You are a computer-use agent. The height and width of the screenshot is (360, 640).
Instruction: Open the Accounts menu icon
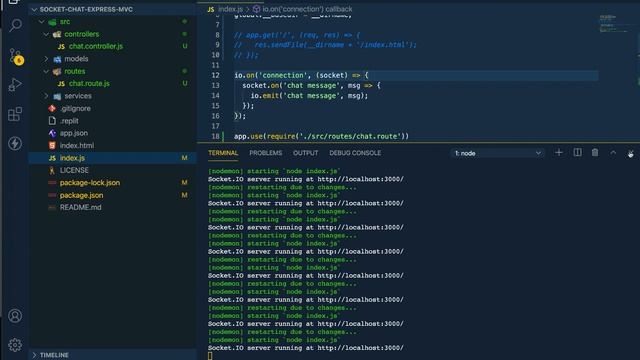click(15, 316)
